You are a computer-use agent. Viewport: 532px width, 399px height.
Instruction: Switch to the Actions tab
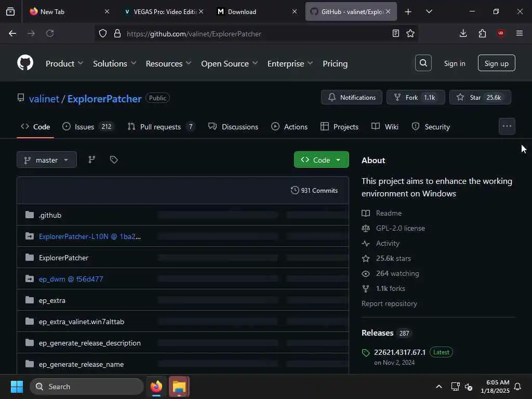pos(289,127)
